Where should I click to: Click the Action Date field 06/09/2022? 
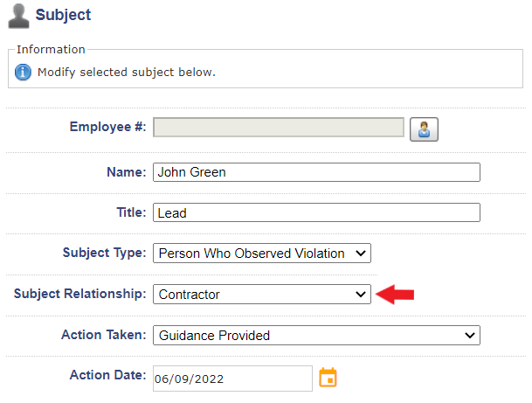click(232, 379)
